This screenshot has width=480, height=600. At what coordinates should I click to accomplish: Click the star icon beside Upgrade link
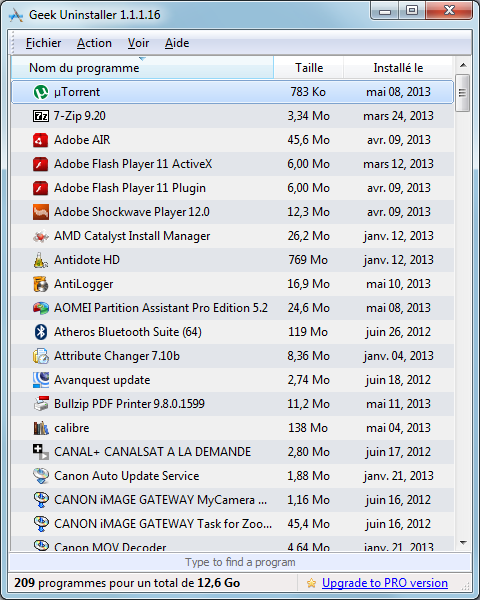312,583
